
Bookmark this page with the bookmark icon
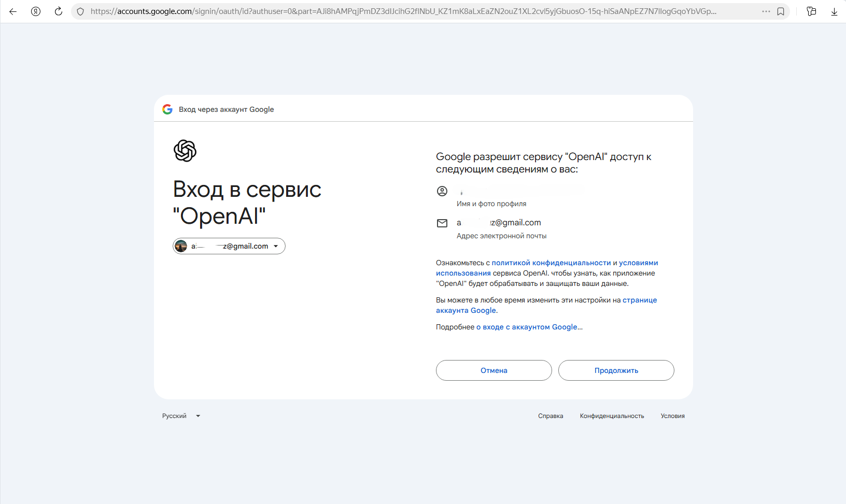[781, 11]
